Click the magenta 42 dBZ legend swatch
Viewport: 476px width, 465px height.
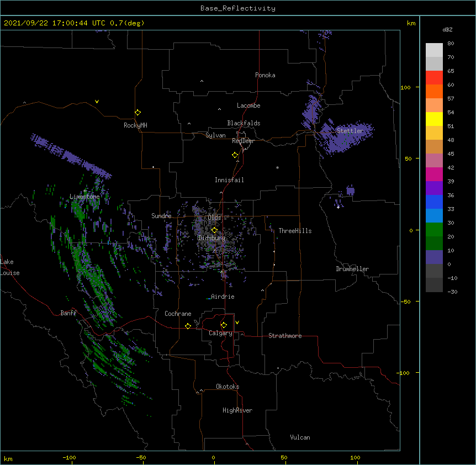pos(434,175)
